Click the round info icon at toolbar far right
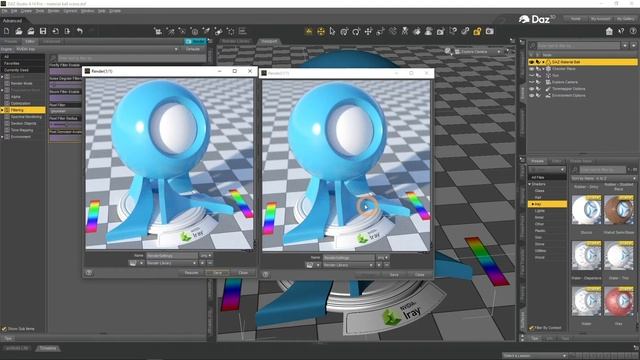The image size is (640, 360). tap(633, 31)
